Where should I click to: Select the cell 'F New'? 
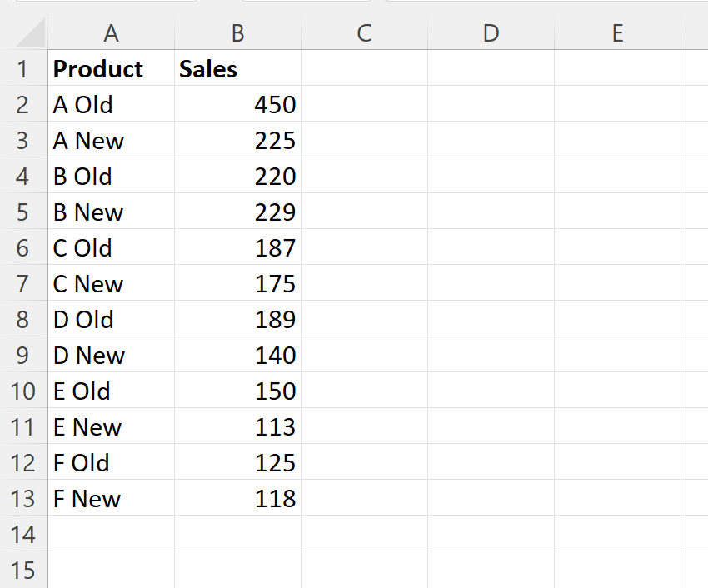coord(111,498)
